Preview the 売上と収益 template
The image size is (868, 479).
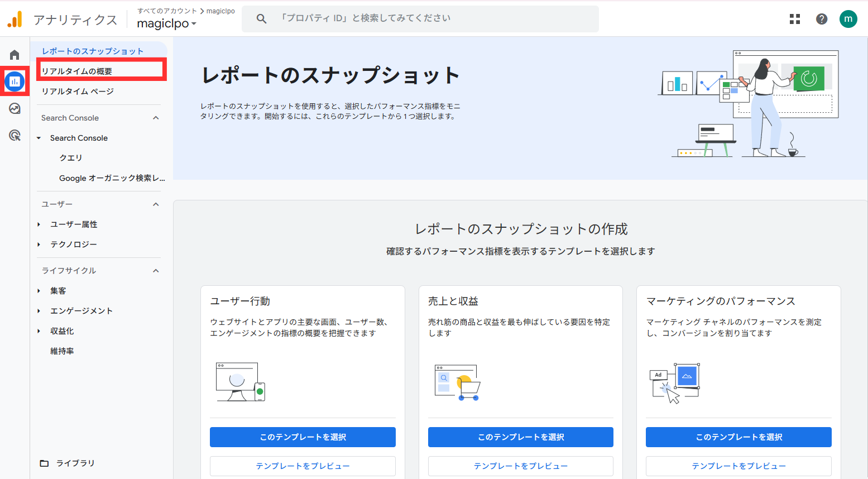[x=520, y=466]
